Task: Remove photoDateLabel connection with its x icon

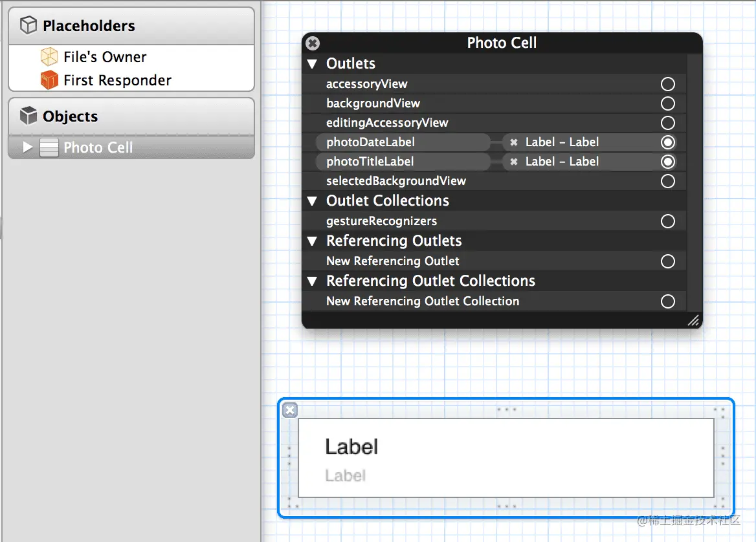Action: (514, 142)
